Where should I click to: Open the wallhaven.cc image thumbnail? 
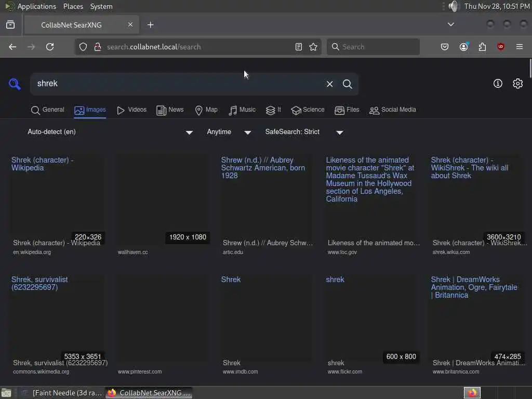point(162,200)
